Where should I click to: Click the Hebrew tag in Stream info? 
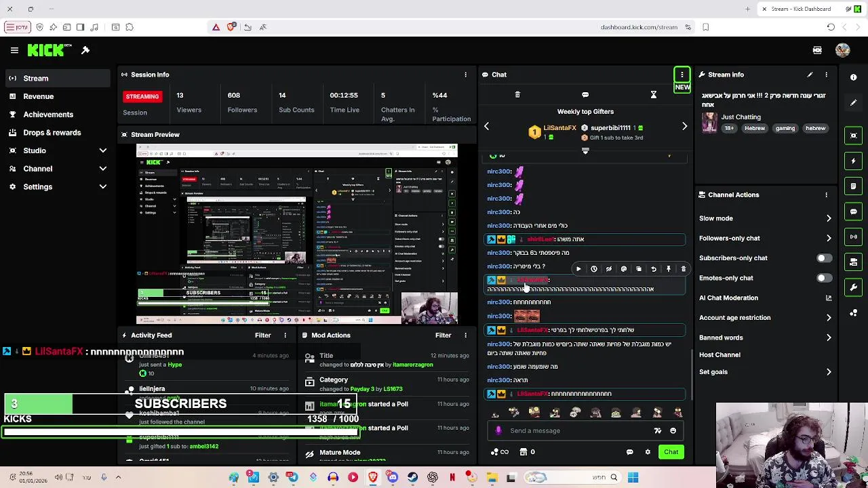[754, 128]
